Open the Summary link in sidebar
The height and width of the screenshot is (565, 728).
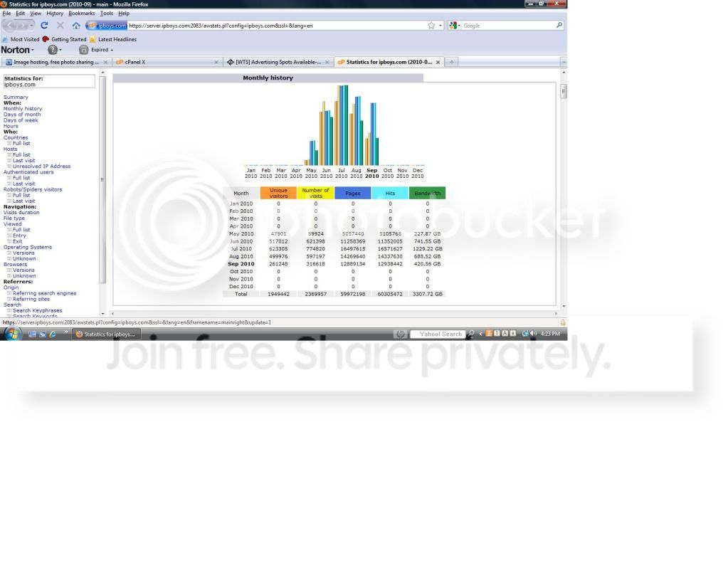(x=16, y=97)
